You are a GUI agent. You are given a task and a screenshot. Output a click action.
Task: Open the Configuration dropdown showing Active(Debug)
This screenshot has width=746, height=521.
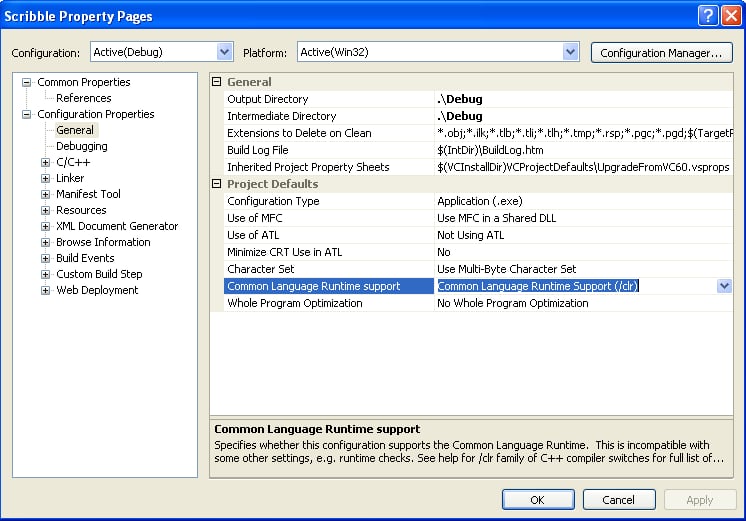tap(225, 51)
